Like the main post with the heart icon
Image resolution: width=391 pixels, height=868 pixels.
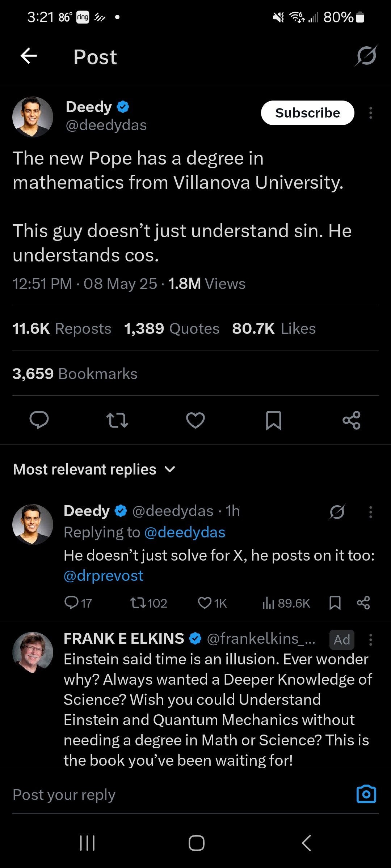tap(195, 420)
